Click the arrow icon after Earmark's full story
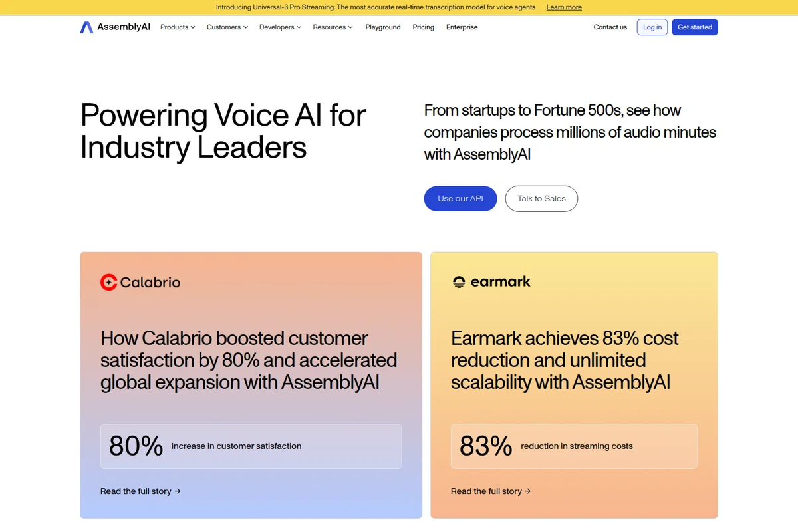Viewport: 798px width, 532px height. pyautogui.click(x=527, y=491)
